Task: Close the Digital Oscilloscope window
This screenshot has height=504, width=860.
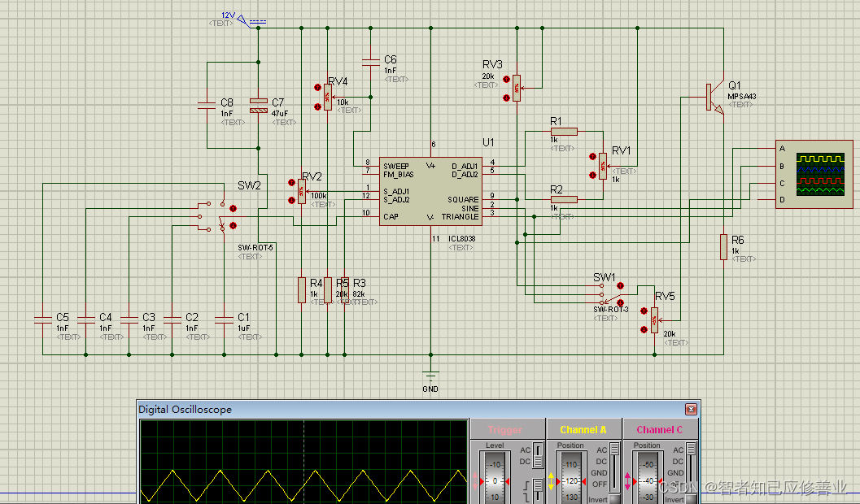Action: click(x=691, y=409)
